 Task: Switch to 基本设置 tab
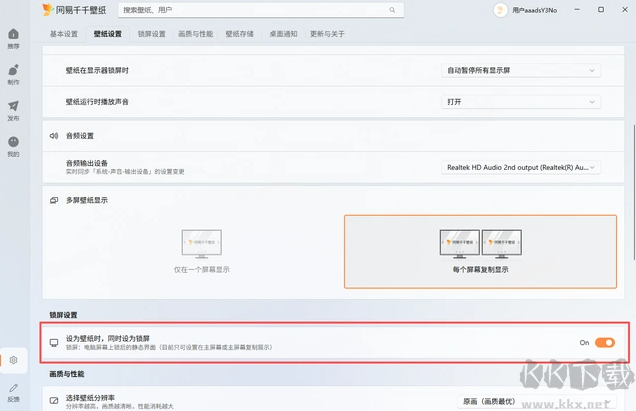(x=64, y=34)
